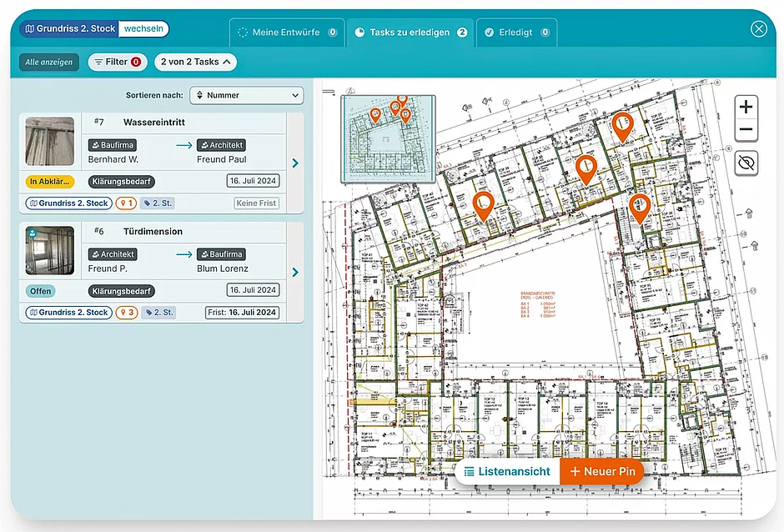Click pin count badge 1 on Wassereintritt
Screen dimensions: 784x532
(126, 203)
